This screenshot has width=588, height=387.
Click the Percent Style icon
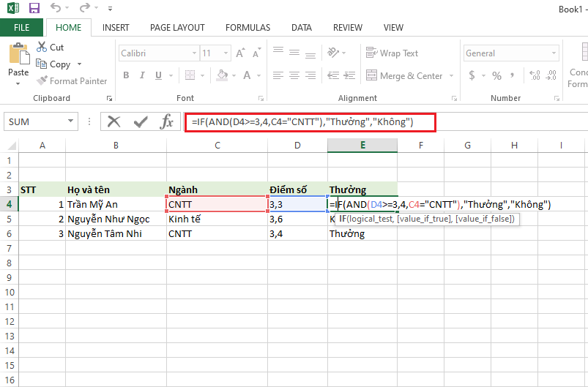pyautogui.click(x=497, y=75)
